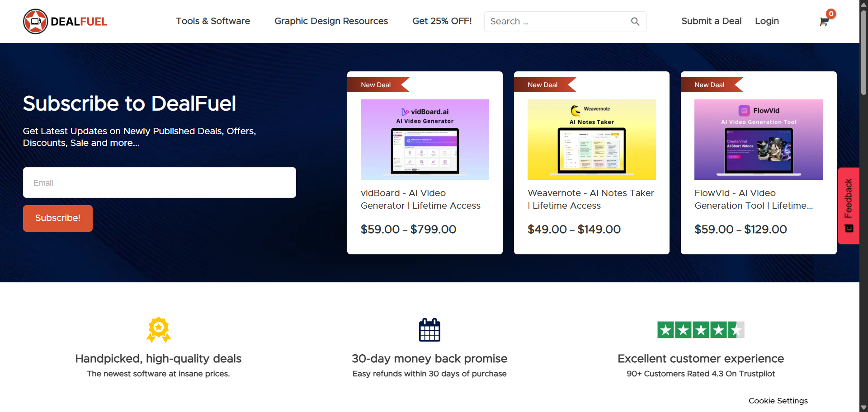Open the red Feedback side tab

849,206
